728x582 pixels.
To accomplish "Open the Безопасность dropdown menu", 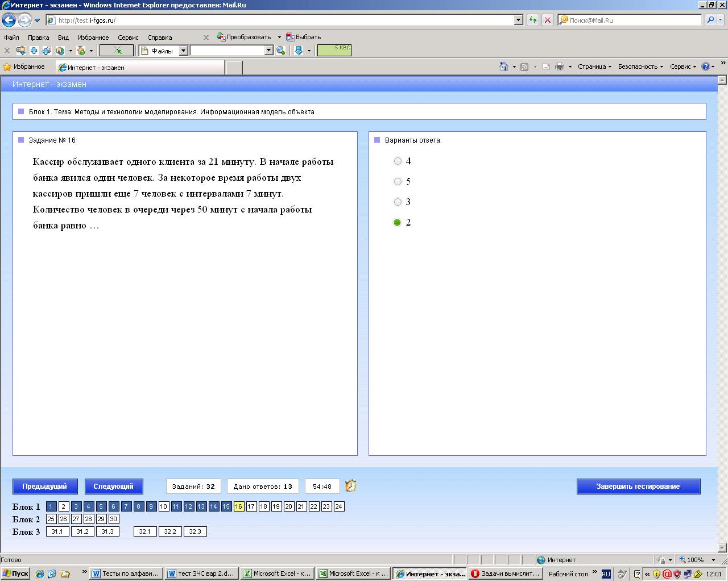I will click(641, 66).
